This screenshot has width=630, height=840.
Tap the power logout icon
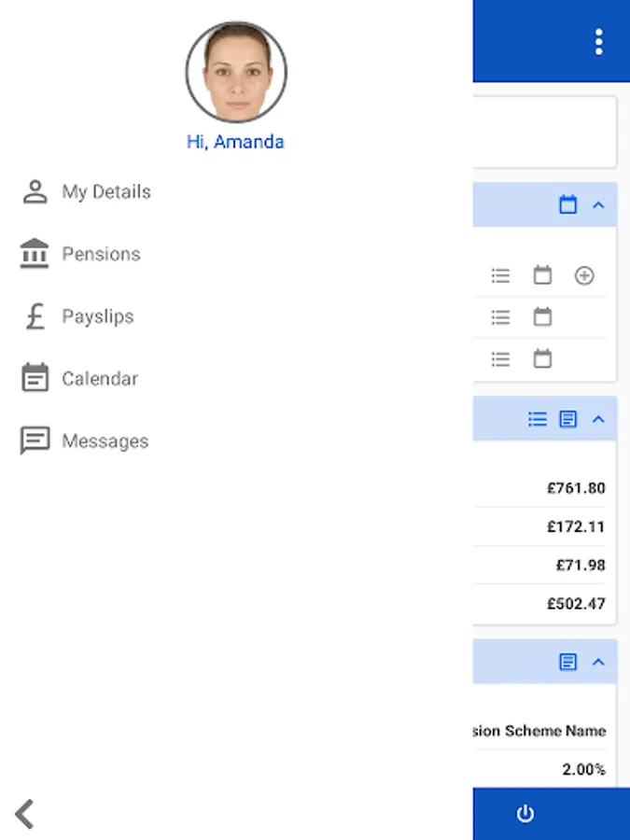click(525, 814)
